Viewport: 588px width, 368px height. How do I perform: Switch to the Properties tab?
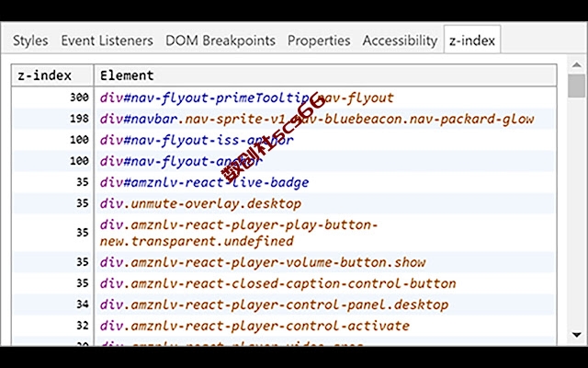[x=319, y=40]
